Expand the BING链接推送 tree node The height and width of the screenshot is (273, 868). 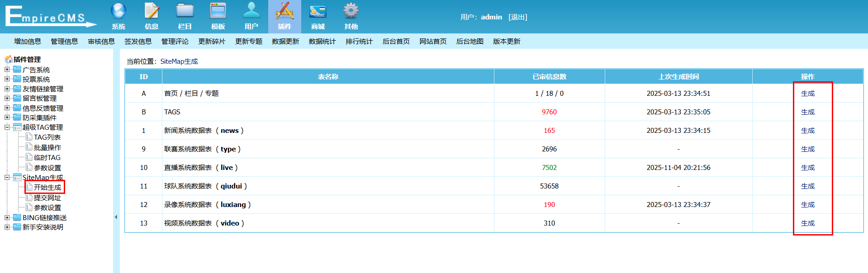7,217
